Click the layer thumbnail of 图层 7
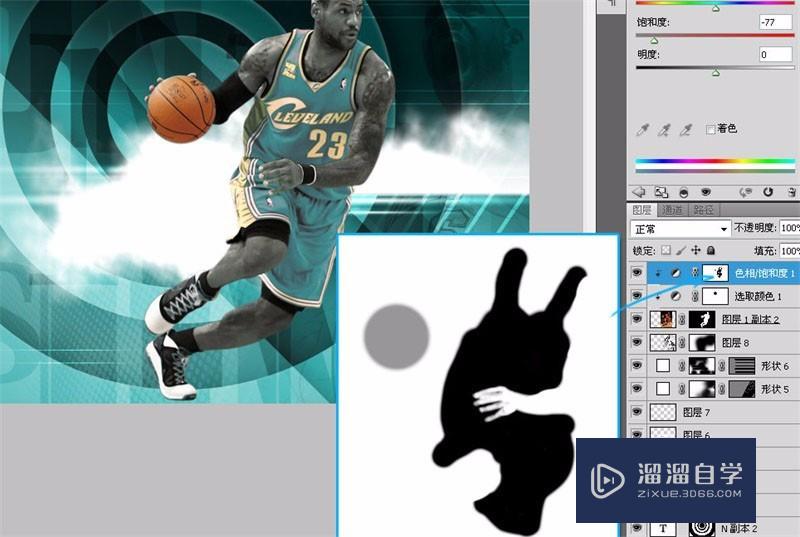This screenshot has width=800, height=537. (663, 412)
